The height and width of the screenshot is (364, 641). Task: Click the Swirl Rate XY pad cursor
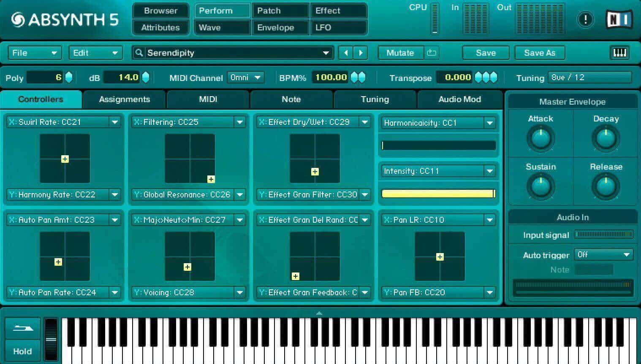click(65, 159)
